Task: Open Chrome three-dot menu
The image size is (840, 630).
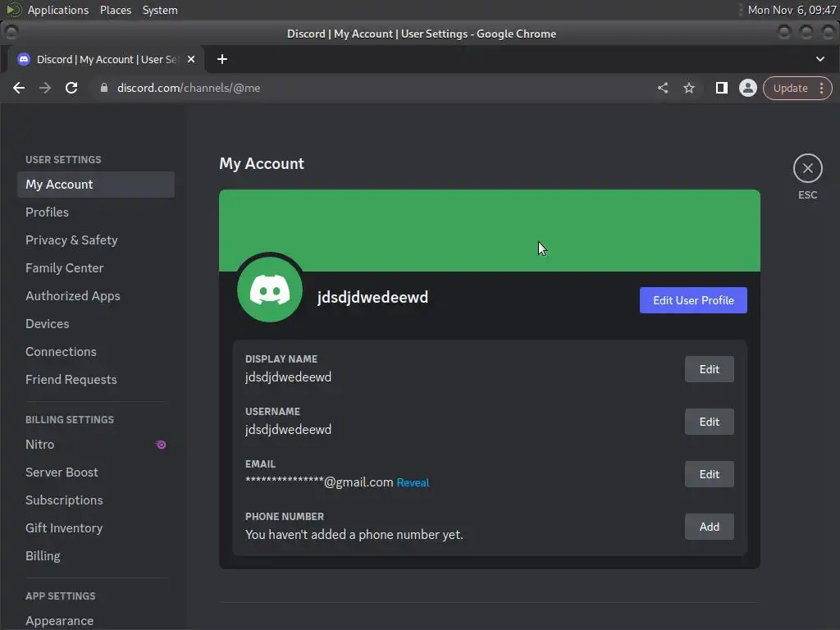Action: pyautogui.click(x=821, y=88)
